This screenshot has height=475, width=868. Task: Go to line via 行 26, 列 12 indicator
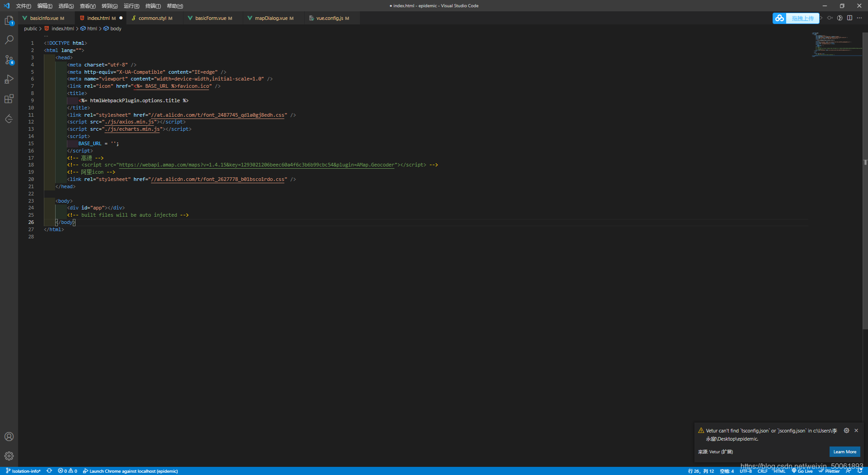701,471
